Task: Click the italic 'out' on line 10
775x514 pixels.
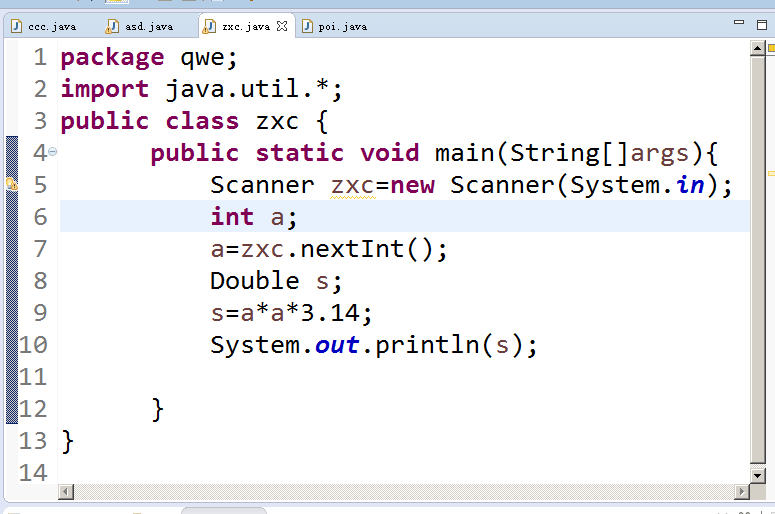Action: tap(337, 345)
